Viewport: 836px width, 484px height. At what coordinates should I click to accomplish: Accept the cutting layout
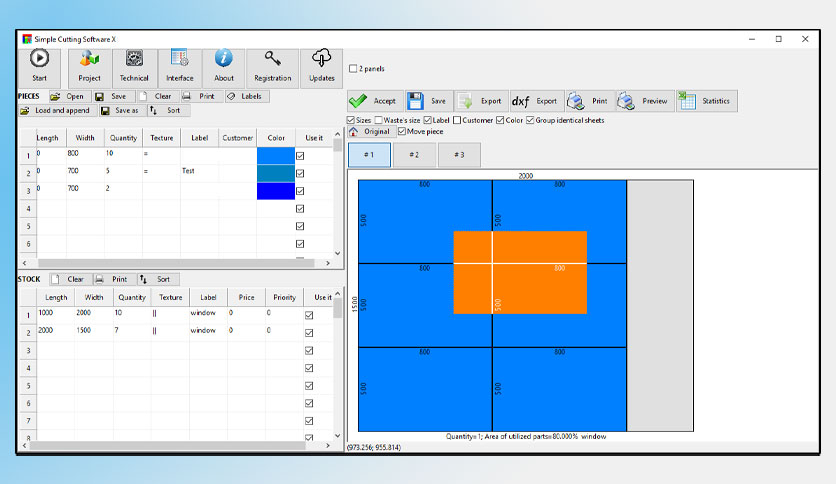pos(375,101)
